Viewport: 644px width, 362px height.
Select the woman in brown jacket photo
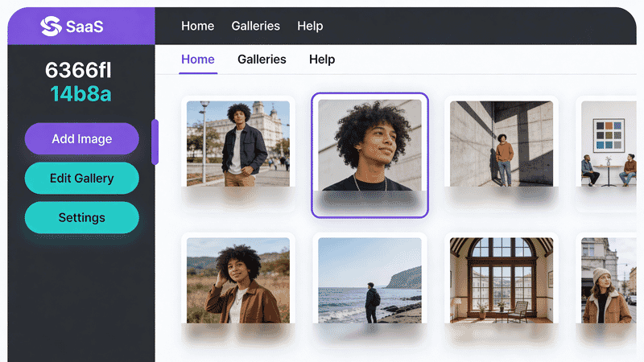238,280
